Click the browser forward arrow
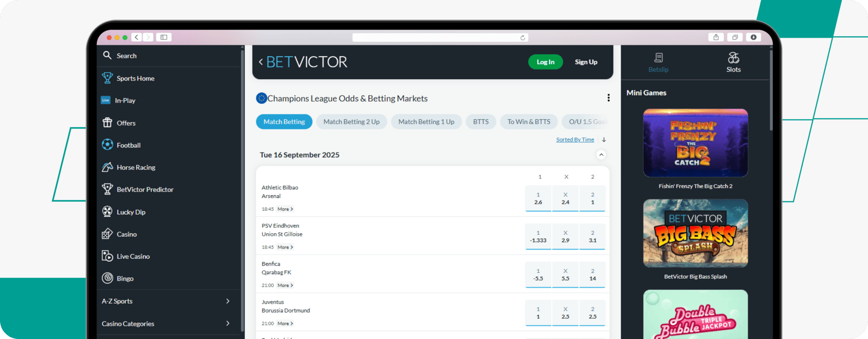The image size is (868, 339). tap(148, 37)
